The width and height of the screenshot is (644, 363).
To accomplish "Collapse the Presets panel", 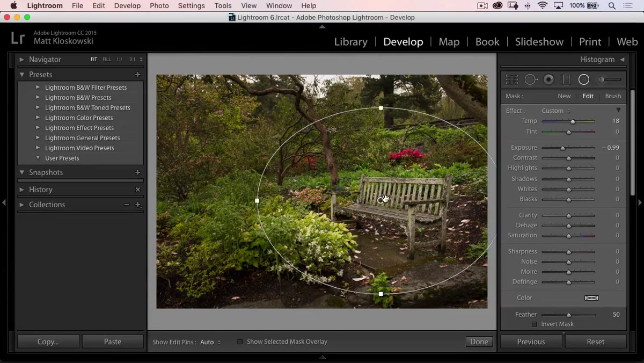I will (22, 75).
